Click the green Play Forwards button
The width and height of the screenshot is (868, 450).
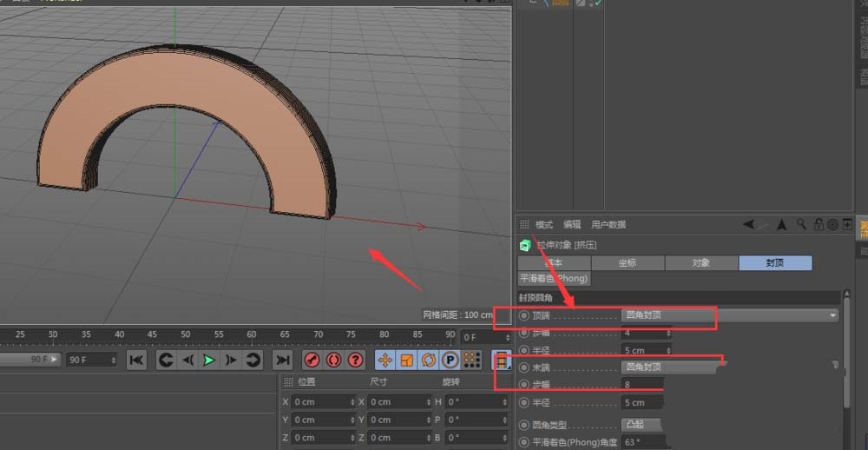pos(209,360)
